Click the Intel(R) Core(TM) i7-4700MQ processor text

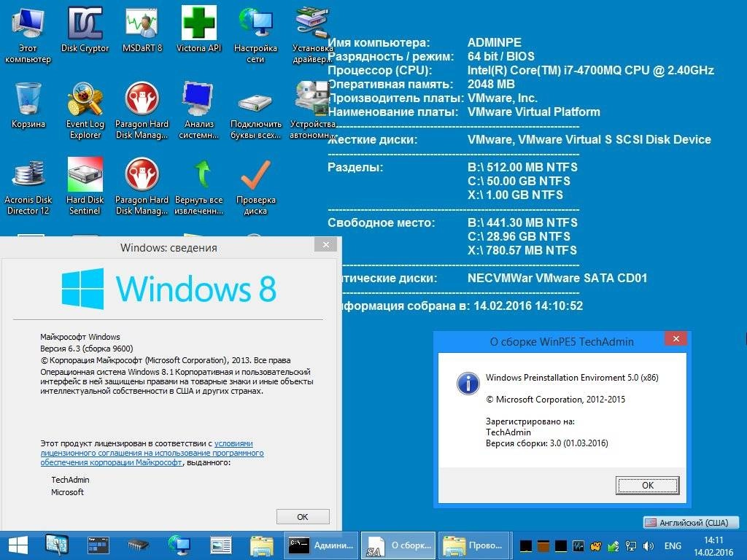pyautogui.click(x=590, y=71)
